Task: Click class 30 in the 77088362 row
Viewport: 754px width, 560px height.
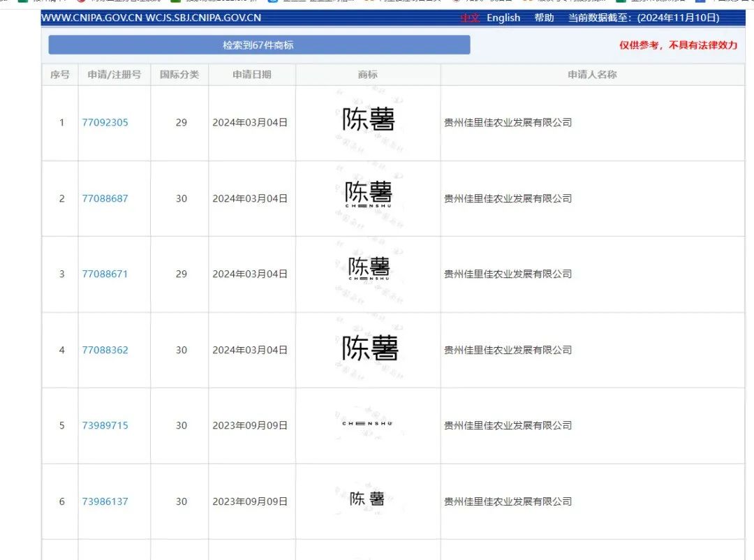Action: coord(182,350)
